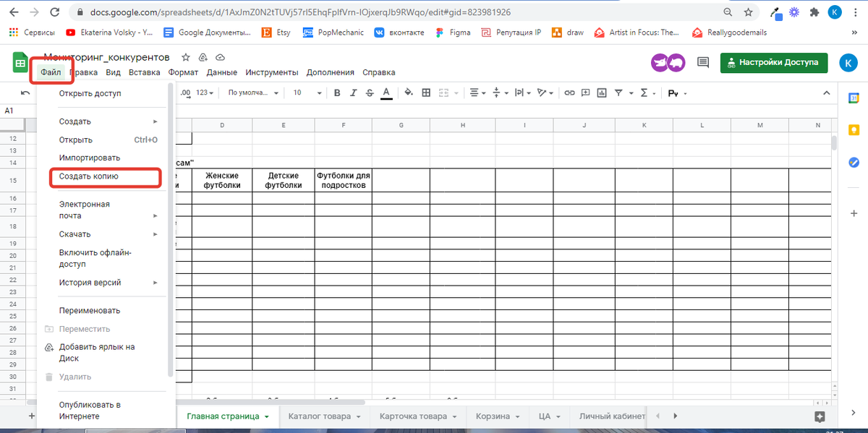868x433 pixels.
Task: Insert a chart from the toolbar
Action: pos(602,93)
